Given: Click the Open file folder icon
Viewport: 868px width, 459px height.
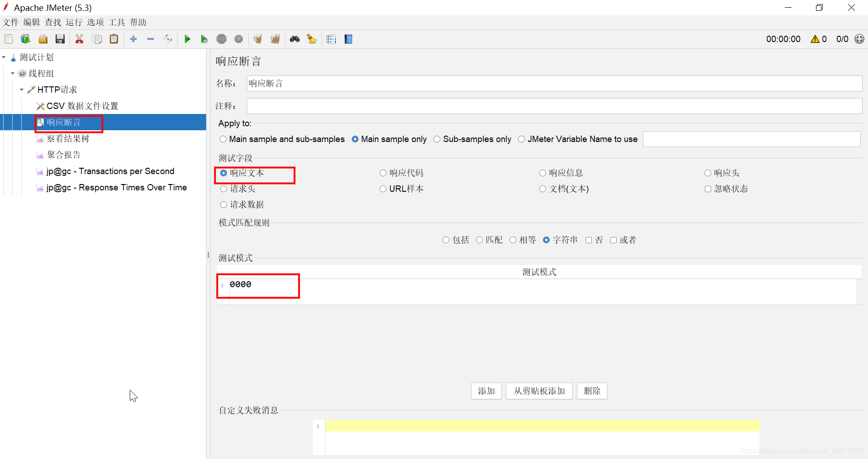Looking at the screenshot, I should point(43,39).
